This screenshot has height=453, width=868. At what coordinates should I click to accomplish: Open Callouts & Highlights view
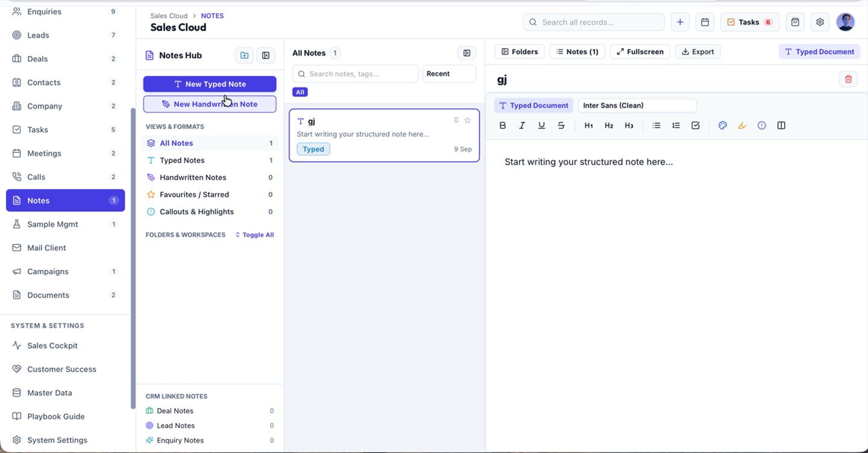coord(210,211)
